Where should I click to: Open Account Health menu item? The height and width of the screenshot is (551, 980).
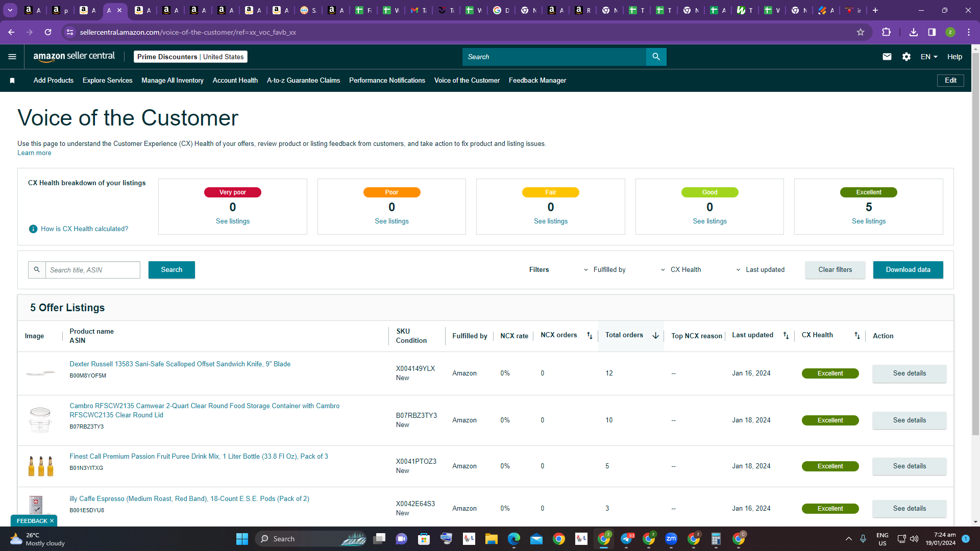235,81
